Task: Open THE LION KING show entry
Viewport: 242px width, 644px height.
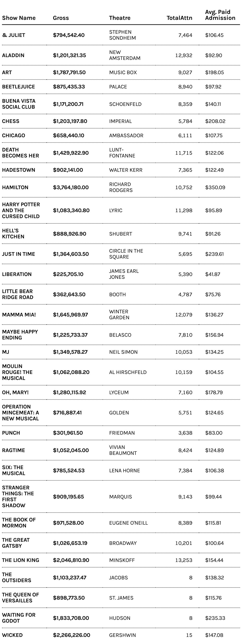Action: pos(20,560)
